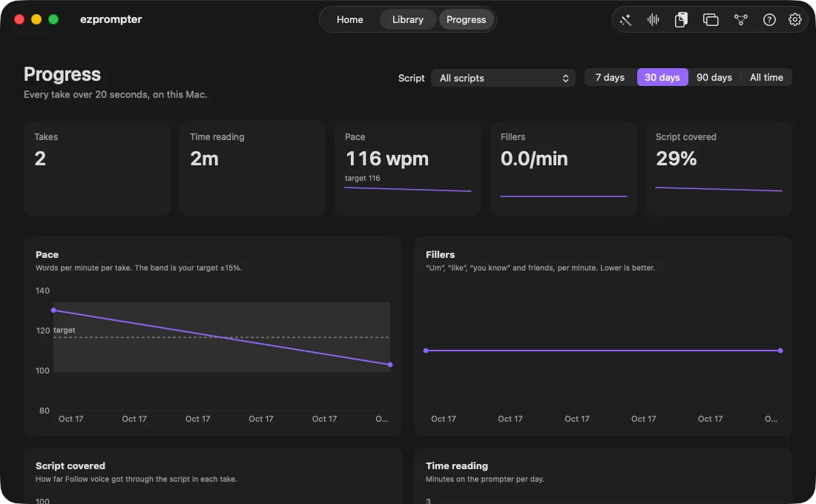Open the magic wand tool
Viewport: 816px width, 504px height.
625,20
